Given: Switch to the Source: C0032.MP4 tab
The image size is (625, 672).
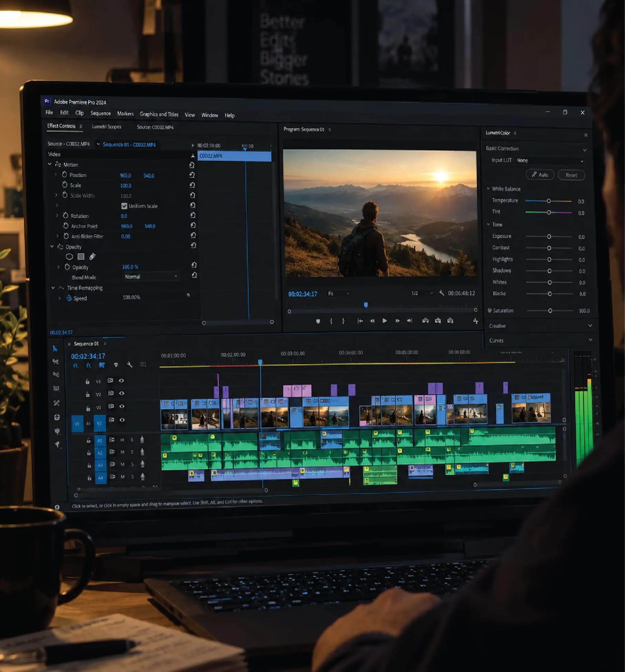Looking at the screenshot, I should [x=155, y=128].
